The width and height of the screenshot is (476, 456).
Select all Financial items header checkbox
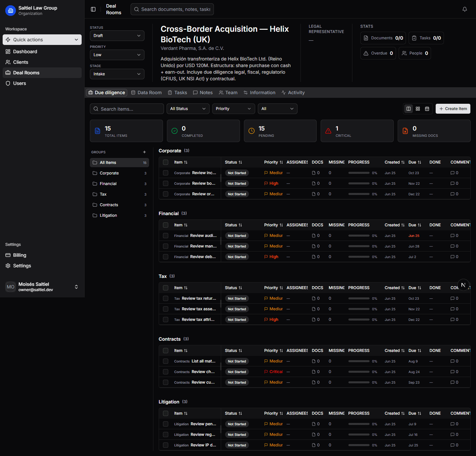click(x=166, y=225)
